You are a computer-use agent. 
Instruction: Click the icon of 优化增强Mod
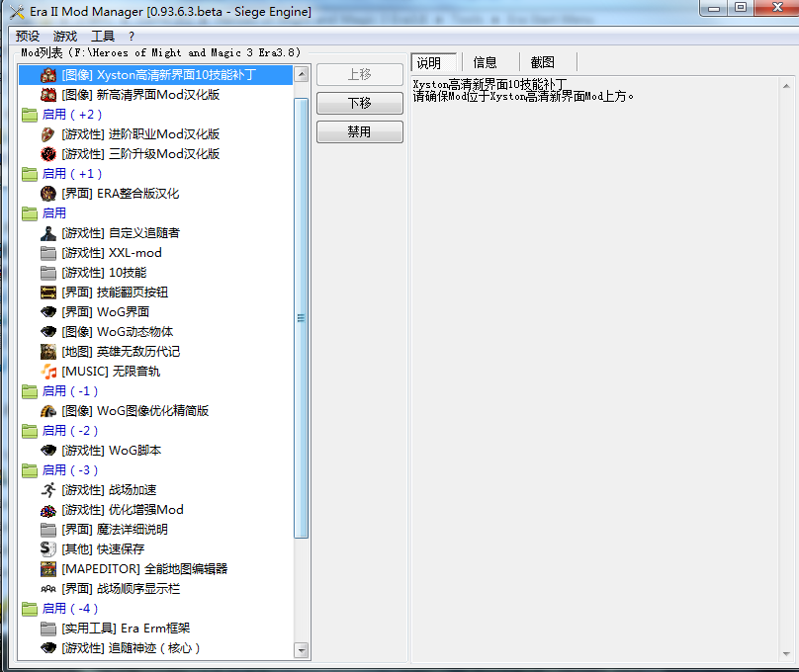(x=48, y=510)
